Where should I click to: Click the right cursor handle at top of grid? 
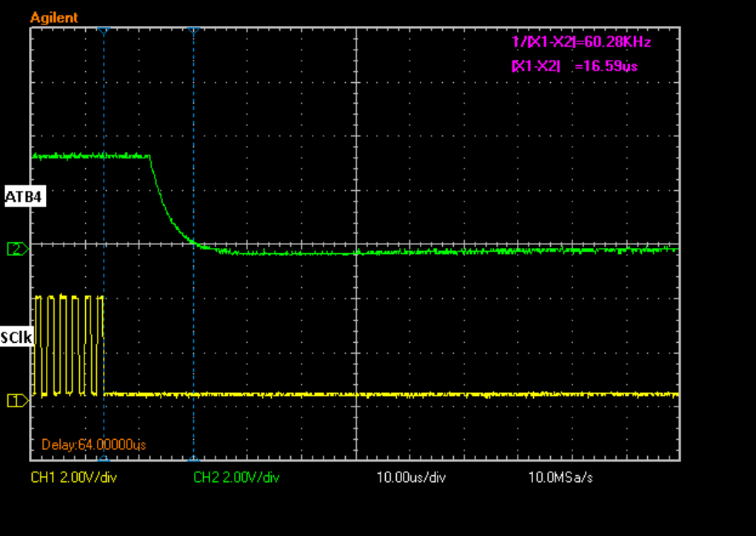(x=193, y=31)
